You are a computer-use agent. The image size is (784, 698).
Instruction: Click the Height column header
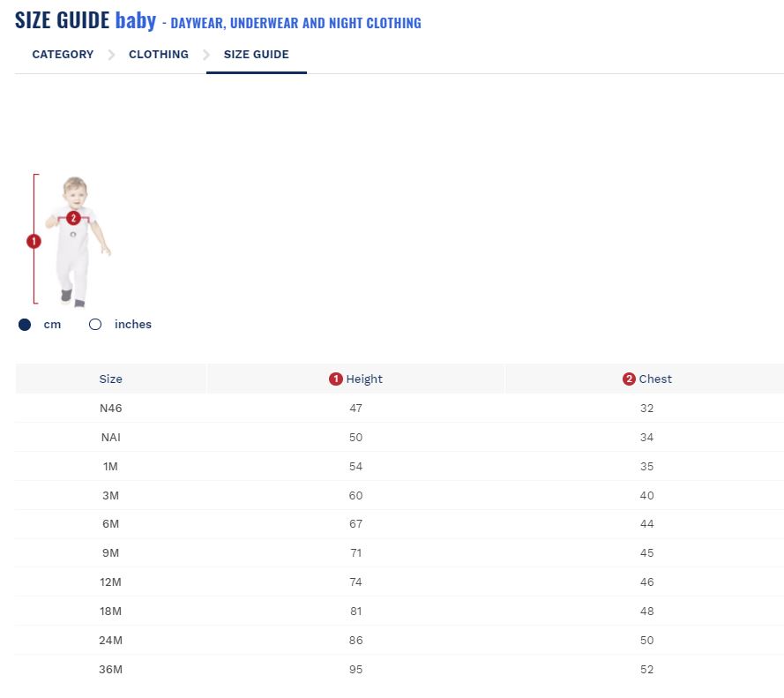click(x=364, y=379)
